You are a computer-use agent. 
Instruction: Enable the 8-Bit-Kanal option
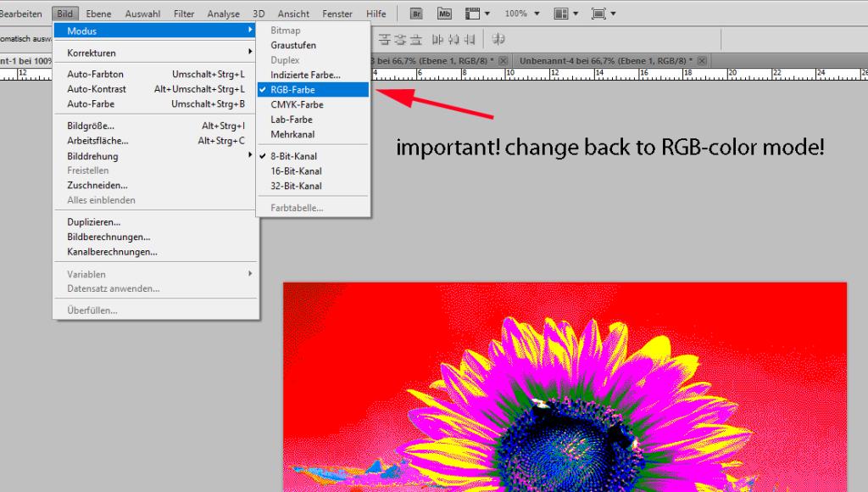tap(295, 156)
